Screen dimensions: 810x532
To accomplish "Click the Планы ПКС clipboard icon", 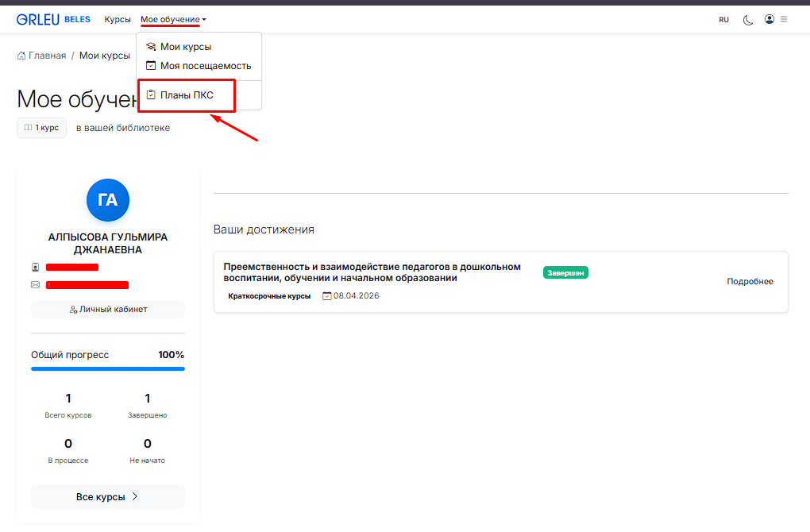I will point(151,94).
